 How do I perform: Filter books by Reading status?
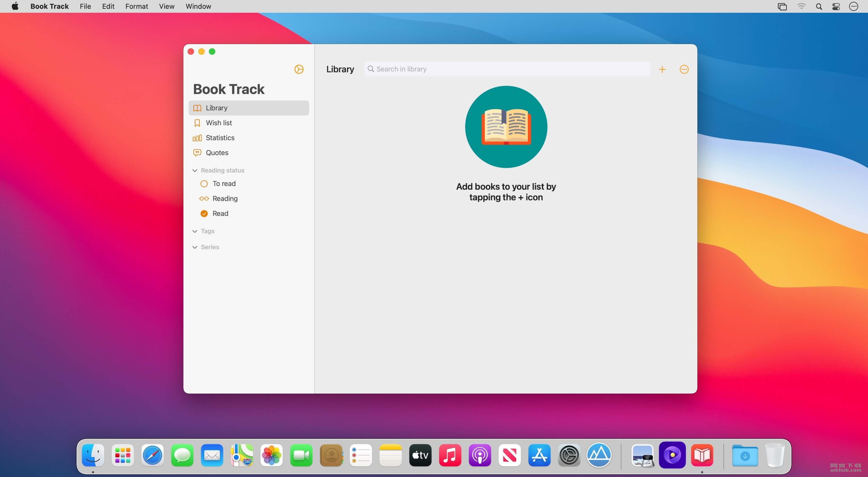coord(249,198)
